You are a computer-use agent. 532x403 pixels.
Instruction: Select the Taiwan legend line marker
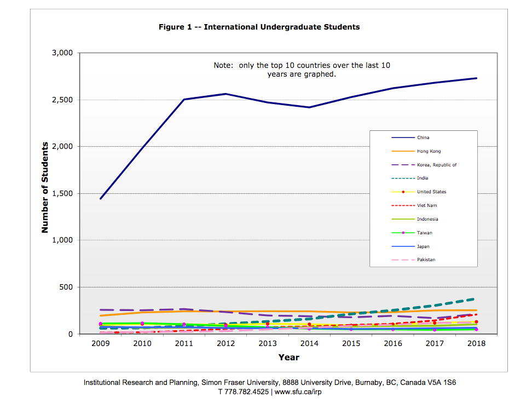(x=403, y=233)
